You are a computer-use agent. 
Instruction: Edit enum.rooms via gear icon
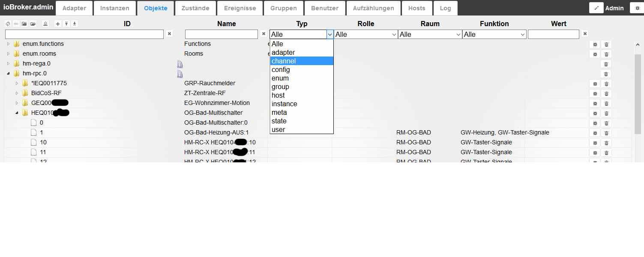coord(595,54)
